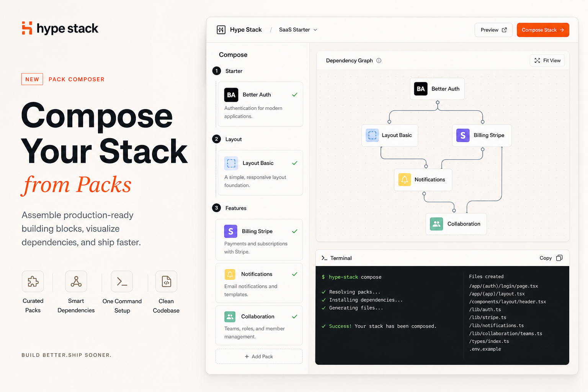The height and width of the screenshot is (392, 588).
Task: Click the Collaboration people icon in graph
Action: coord(436,224)
